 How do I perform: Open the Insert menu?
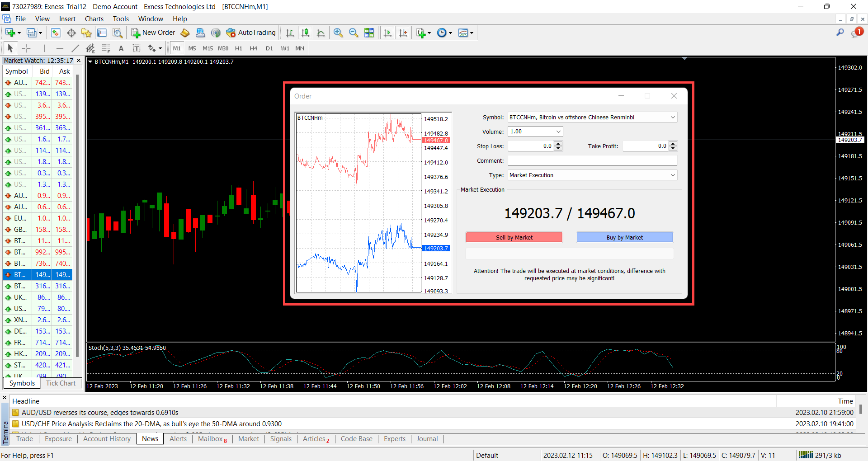67,19
